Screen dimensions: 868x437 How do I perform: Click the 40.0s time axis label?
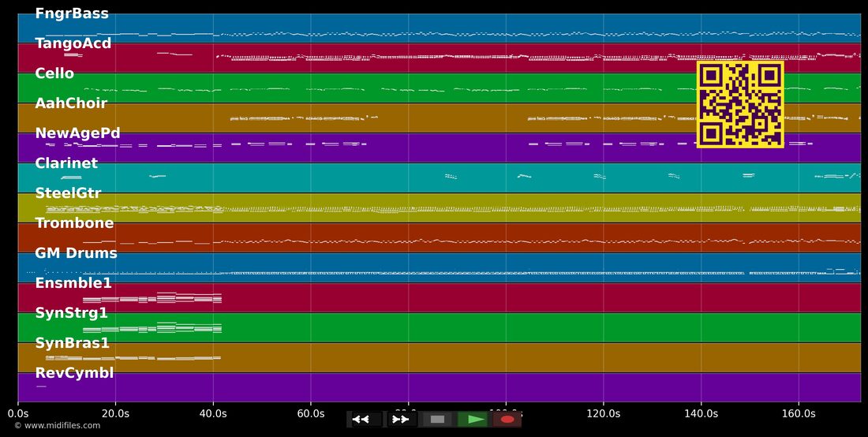pos(213,413)
